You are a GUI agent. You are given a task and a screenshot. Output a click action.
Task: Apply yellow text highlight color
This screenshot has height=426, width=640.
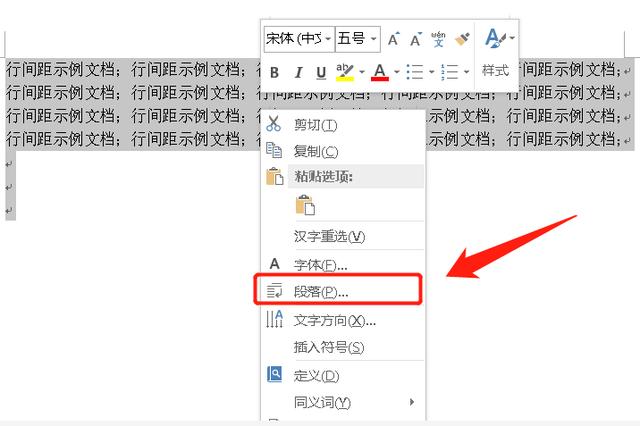345,72
